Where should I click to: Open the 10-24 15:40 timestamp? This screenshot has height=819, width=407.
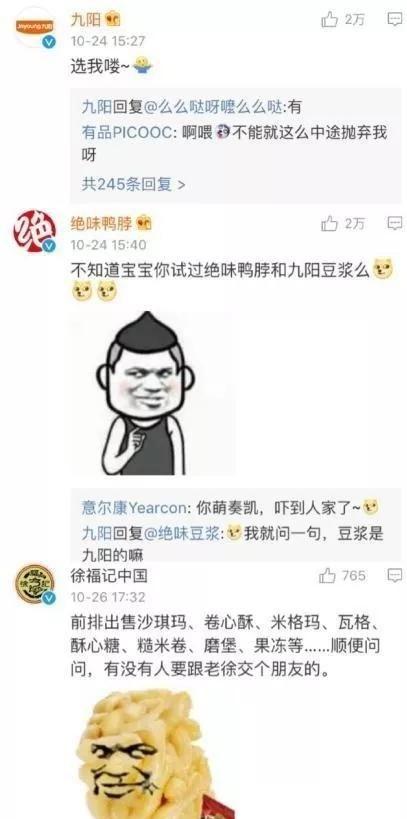pos(109,245)
